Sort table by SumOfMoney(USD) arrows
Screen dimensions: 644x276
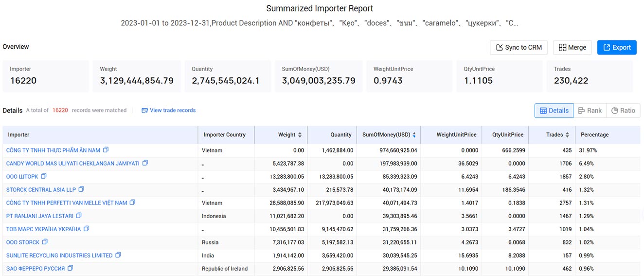tap(414, 135)
